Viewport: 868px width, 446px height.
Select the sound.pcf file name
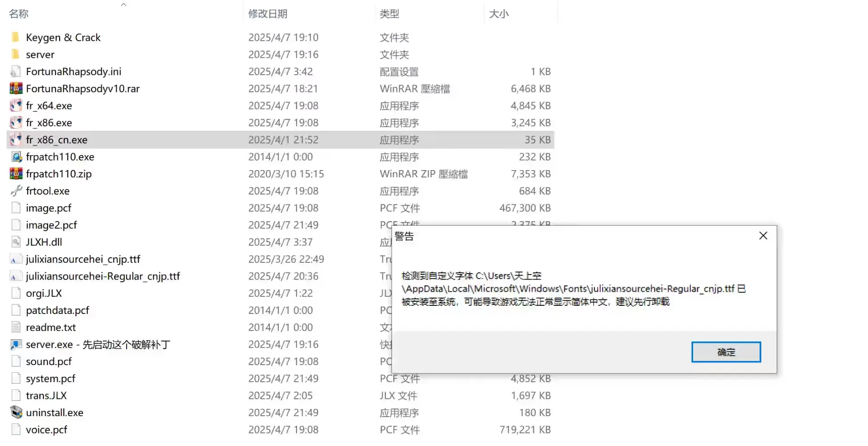[x=49, y=361]
